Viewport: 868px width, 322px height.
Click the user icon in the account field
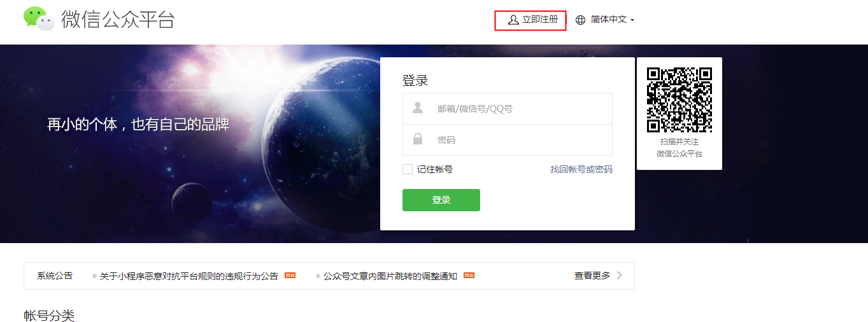pos(418,108)
